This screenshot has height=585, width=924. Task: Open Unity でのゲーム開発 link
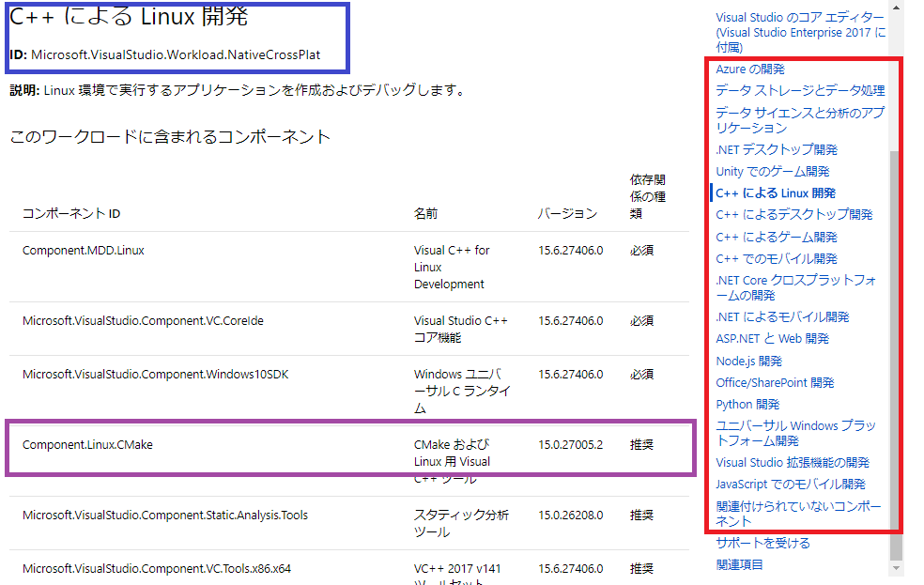(x=772, y=172)
